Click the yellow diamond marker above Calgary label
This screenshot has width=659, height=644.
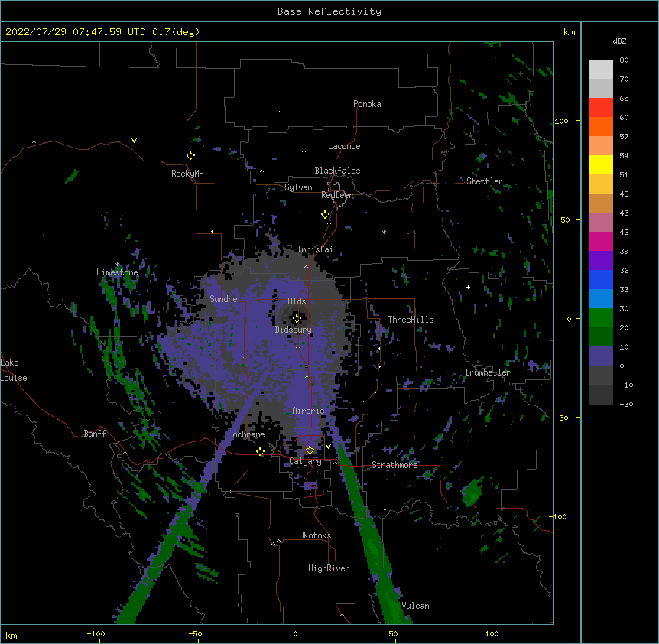[310, 450]
